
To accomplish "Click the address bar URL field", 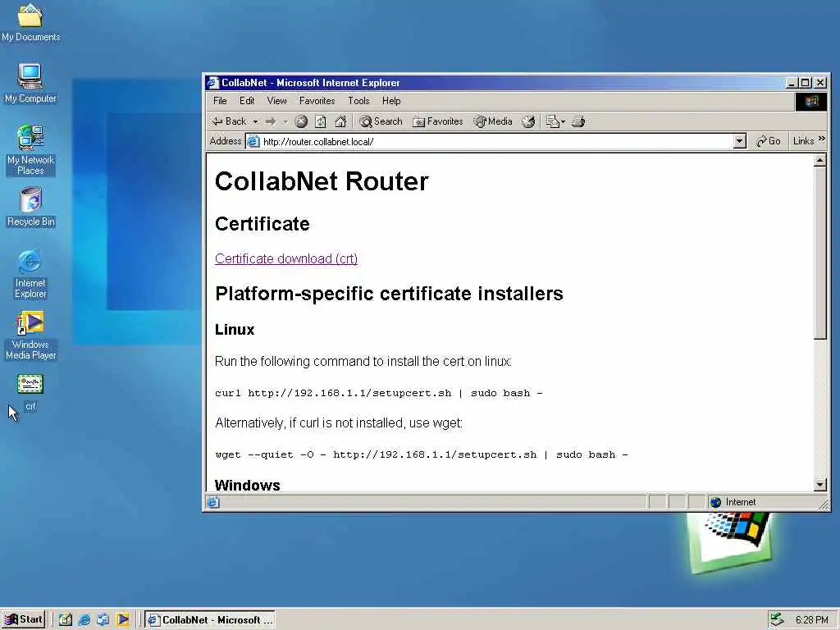I will coord(496,141).
